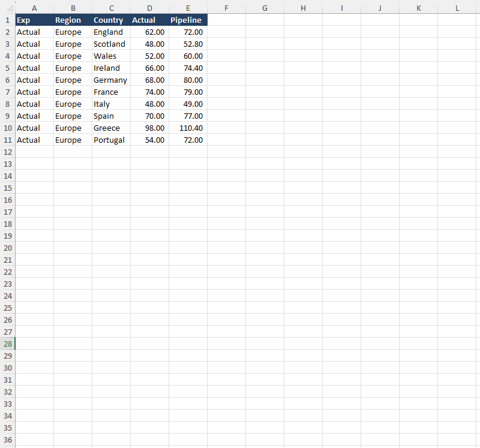This screenshot has height=448, width=480.
Task: Click the Pipeline header cell
Action: coord(188,20)
